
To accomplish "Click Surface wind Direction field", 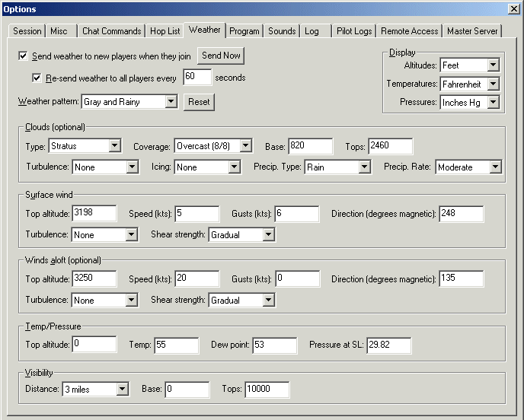I will (462, 214).
